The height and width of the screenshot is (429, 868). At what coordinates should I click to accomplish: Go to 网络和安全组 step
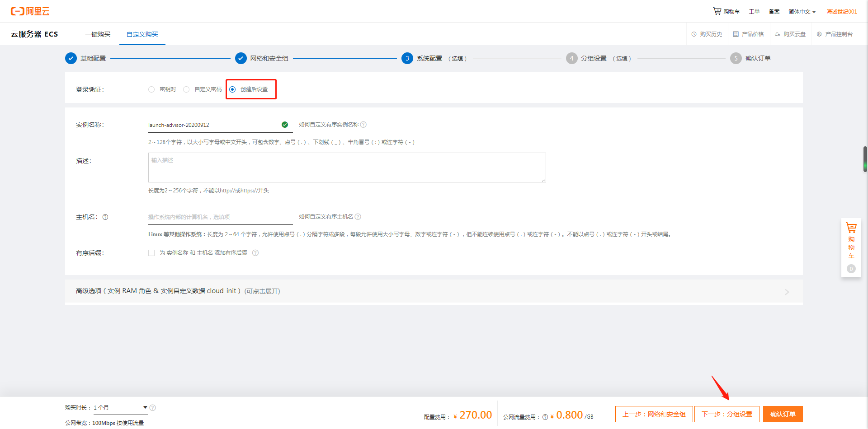click(269, 59)
